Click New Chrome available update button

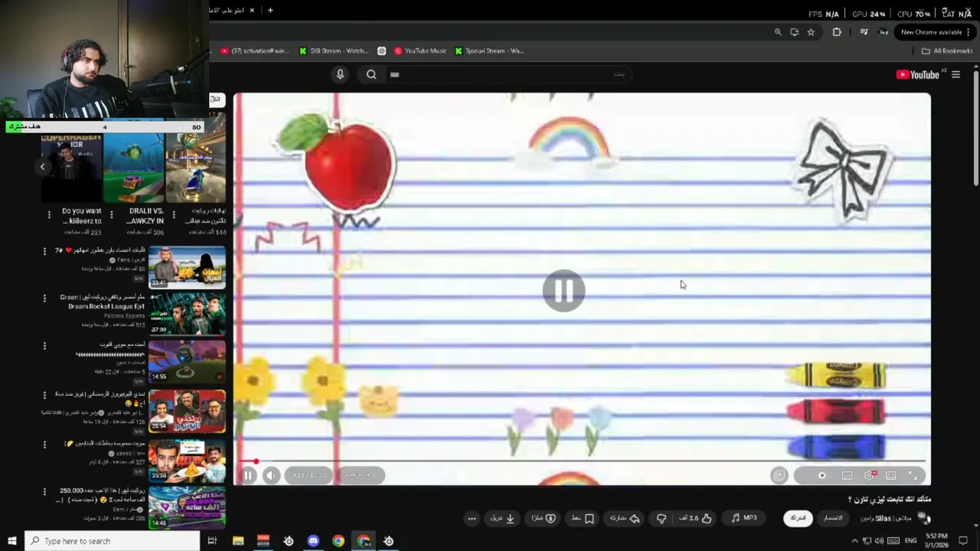[936, 32]
